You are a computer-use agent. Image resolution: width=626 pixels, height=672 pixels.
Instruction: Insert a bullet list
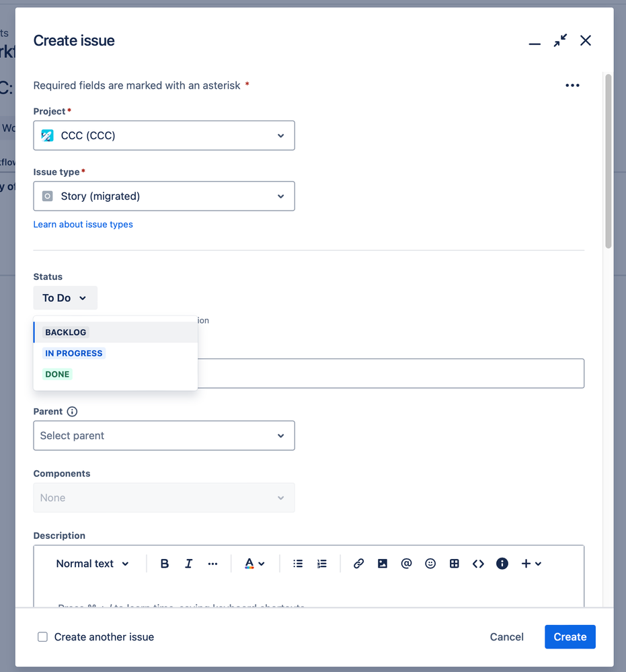pos(298,564)
